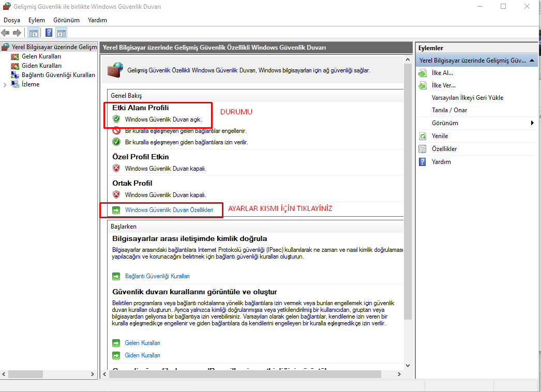Open the Eylem menu
The width and height of the screenshot is (541, 392).
point(37,20)
